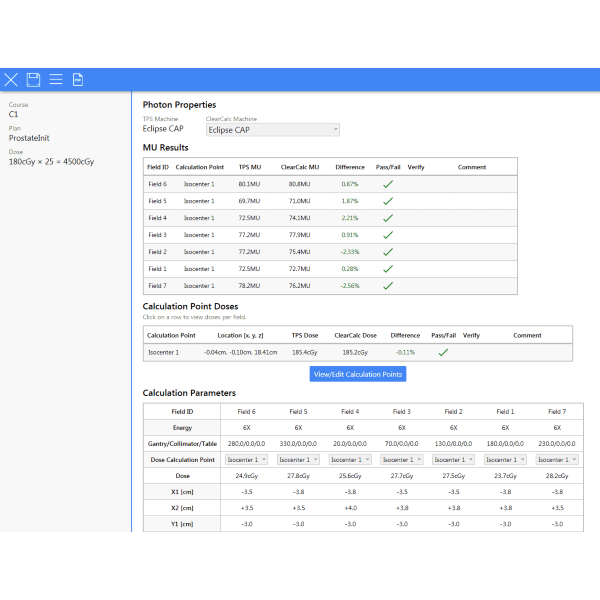This screenshot has width=600, height=600.
Task: Open the hamburger menu icon
Action: [x=56, y=79]
